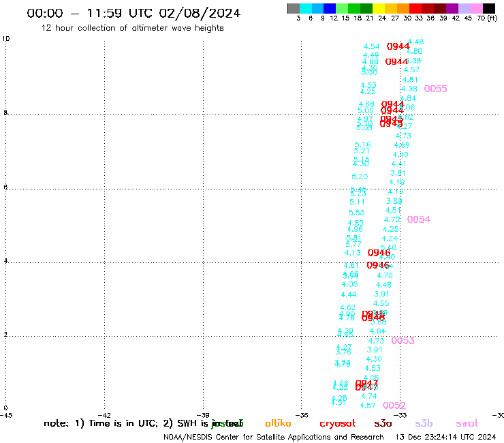This screenshot has width=504, height=443.
Task: Click the wave height value '4.80'
Action: coord(414,51)
